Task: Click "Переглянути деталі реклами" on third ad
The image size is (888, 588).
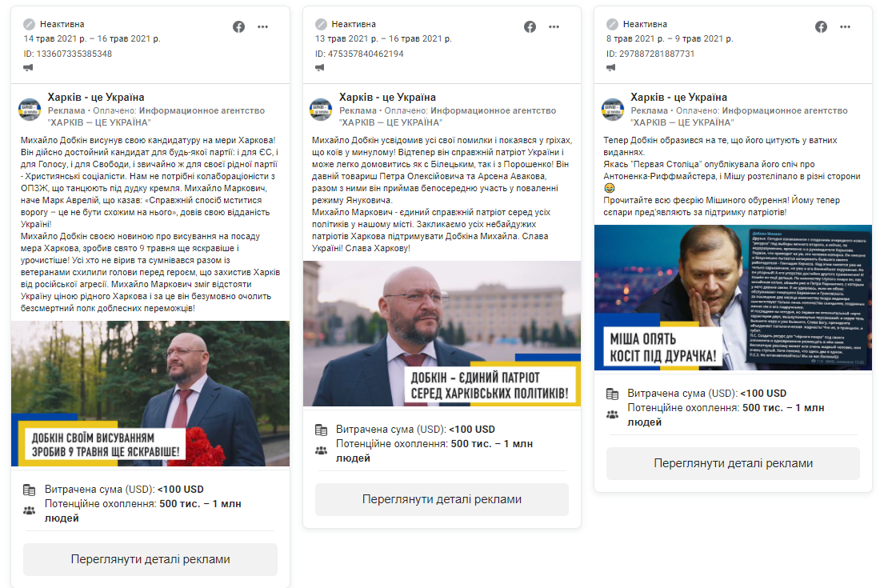Action: 733,463
